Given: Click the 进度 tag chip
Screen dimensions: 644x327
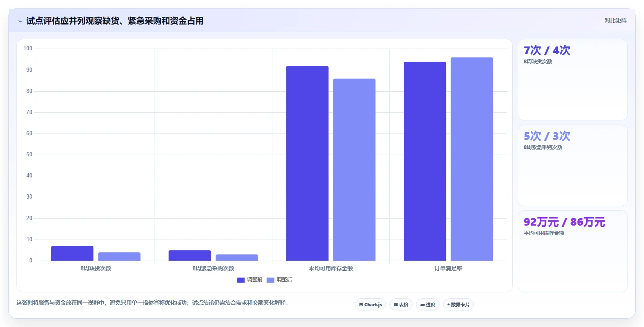Looking at the screenshot, I should 428,305.
